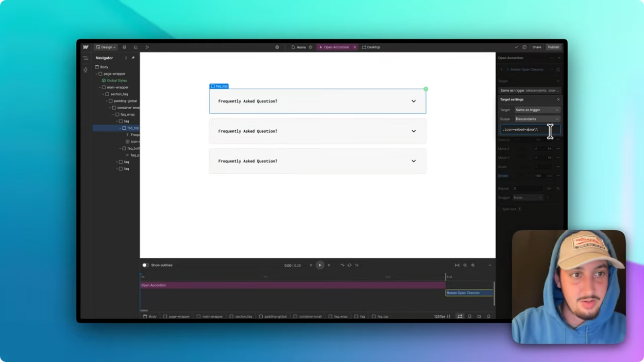Image resolution: width=644 pixels, height=362 pixels.
Task: Click the Publish button
Action: click(x=553, y=47)
